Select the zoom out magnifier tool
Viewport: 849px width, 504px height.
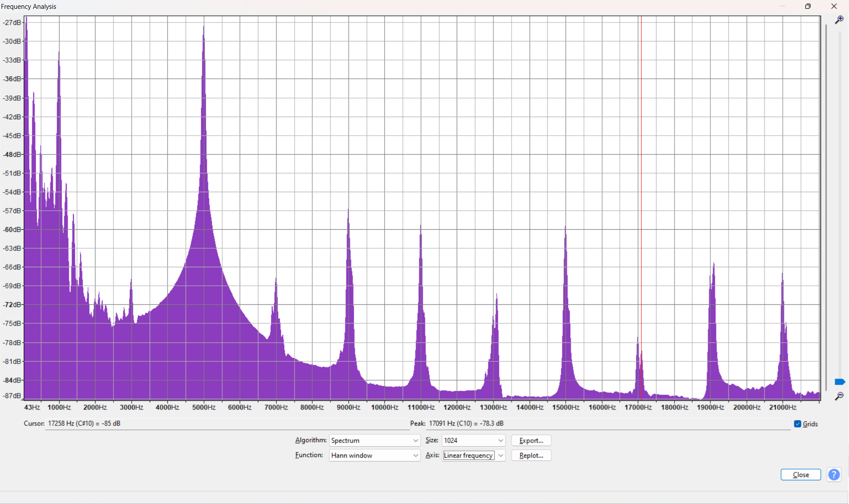pos(840,396)
